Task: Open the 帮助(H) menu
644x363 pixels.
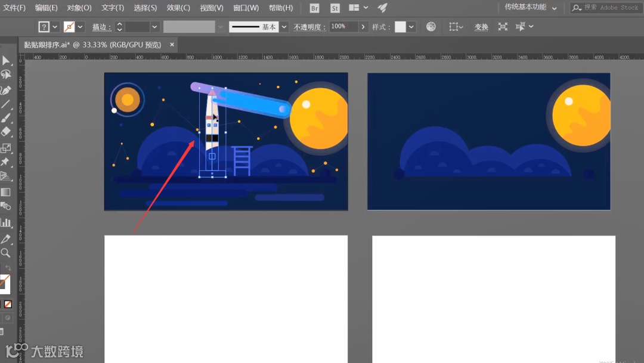Action: pos(281,8)
